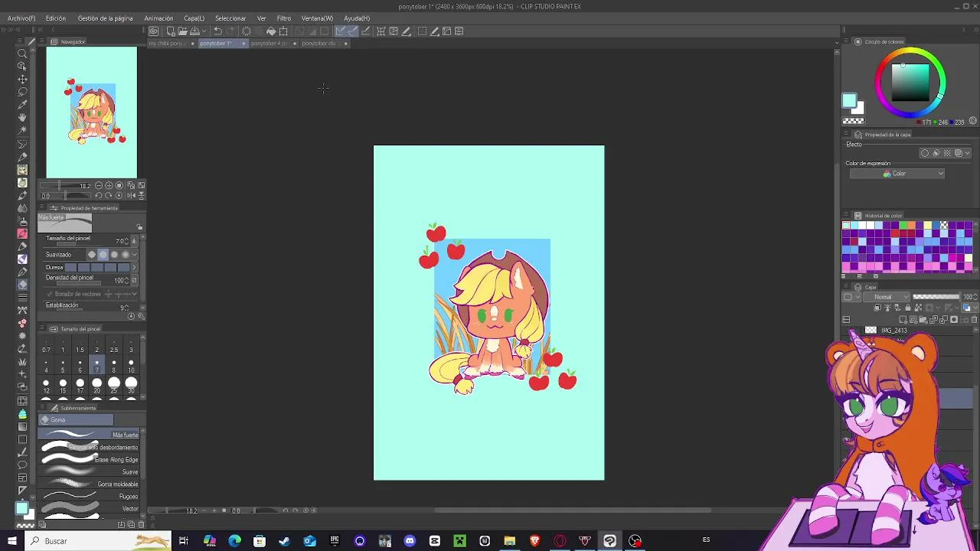Click the Undo arrow in command bar
The height and width of the screenshot is (551, 980).
pos(217,31)
